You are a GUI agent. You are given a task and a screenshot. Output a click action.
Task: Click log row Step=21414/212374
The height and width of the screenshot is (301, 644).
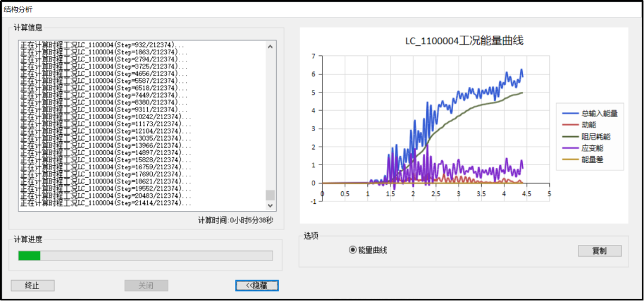click(106, 203)
